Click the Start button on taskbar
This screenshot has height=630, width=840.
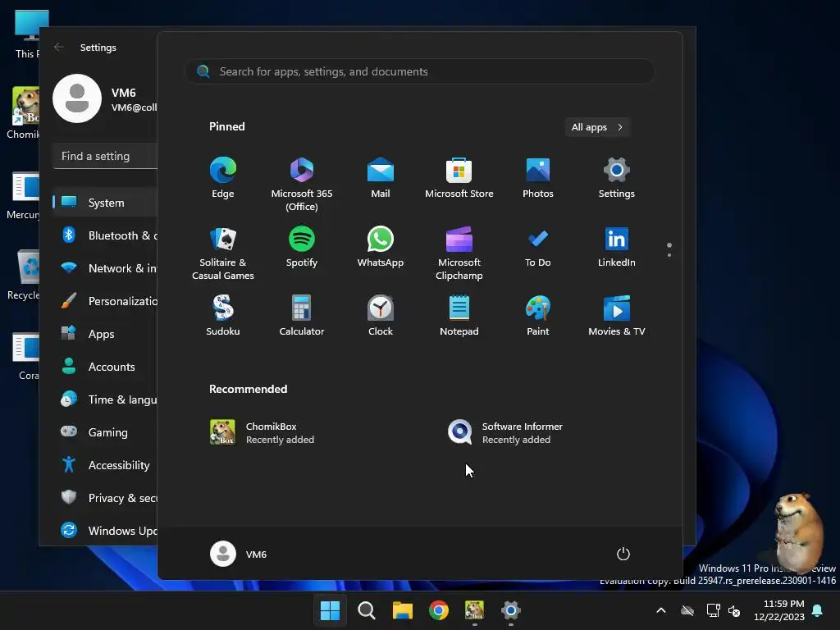pyautogui.click(x=330, y=610)
